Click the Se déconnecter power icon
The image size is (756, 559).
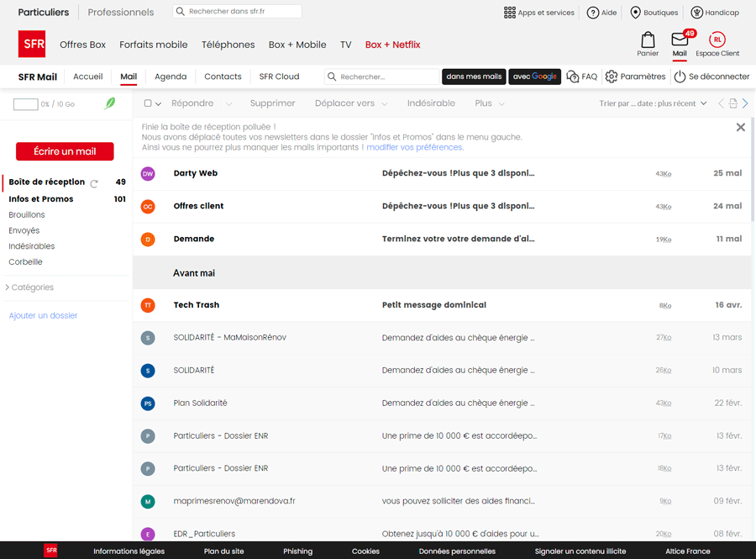[680, 76]
